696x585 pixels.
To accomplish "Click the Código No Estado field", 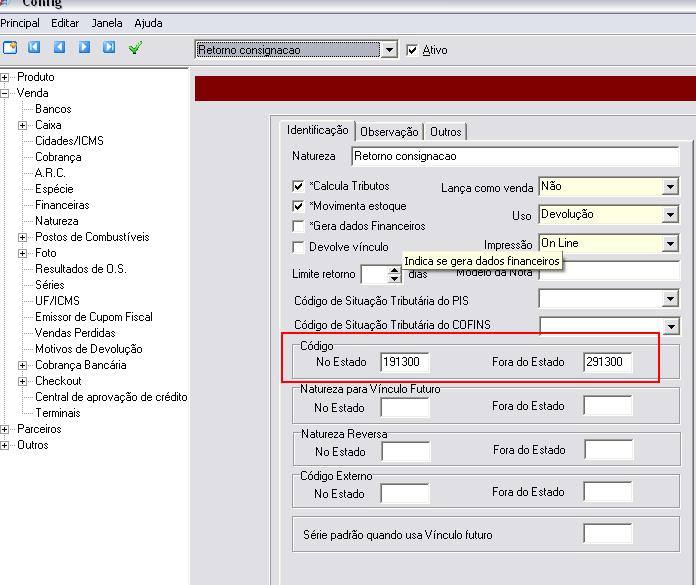I will [404, 362].
